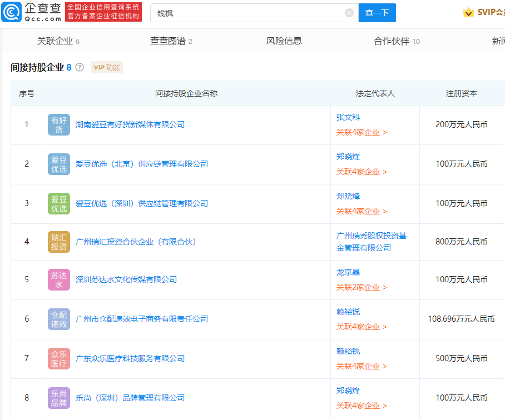Click the 瑞汇投资 company logo
This screenshot has height=420, width=505.
[x=58, y=242]
